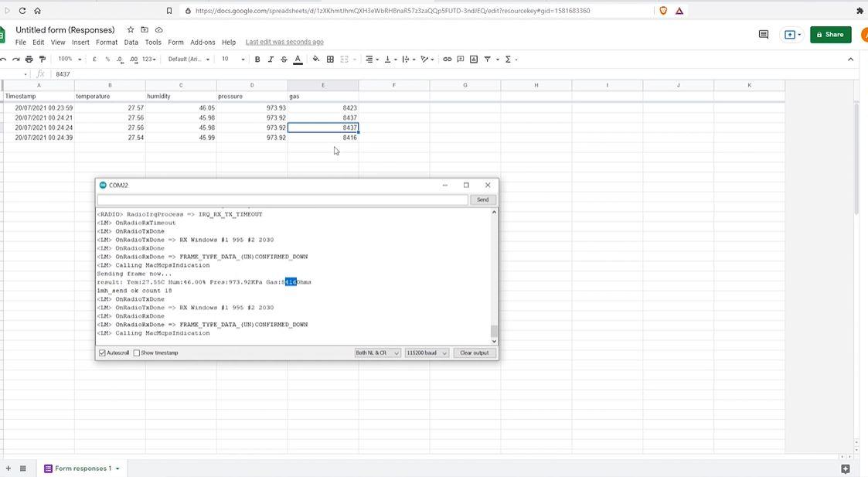The height and width of the screenshot is (477, 868).
Task: Click the Clear output button
Action: (475, 353)
